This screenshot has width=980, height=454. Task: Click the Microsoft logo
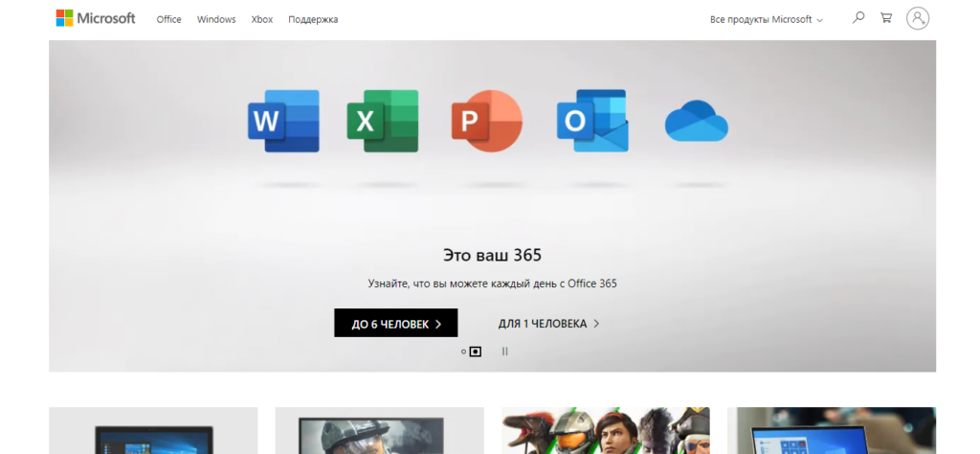tap(96, 18)
